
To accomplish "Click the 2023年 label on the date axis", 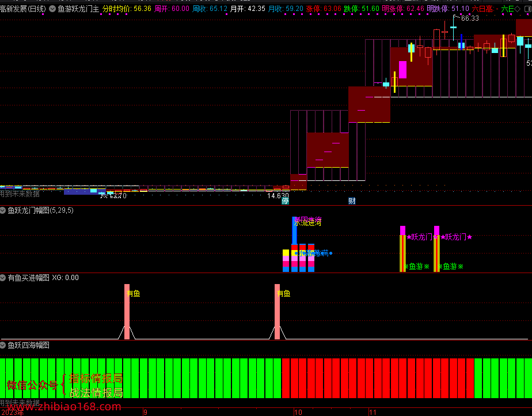I will [12, 413].
